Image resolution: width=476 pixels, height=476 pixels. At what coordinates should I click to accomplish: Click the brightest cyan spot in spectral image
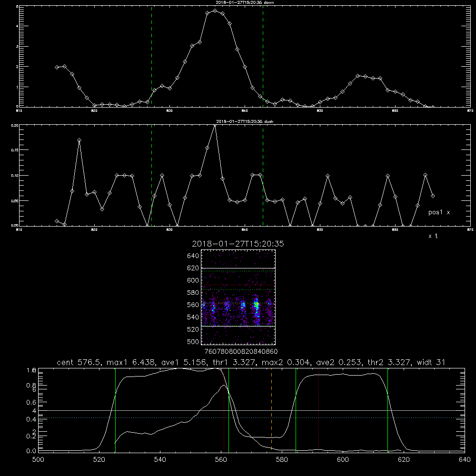coord(257,305)
